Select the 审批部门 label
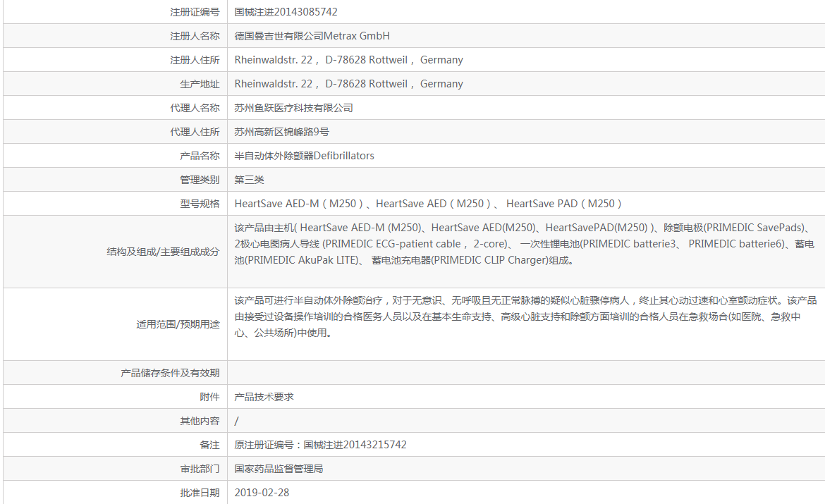The image size is (825, 504). click(200, 469)
